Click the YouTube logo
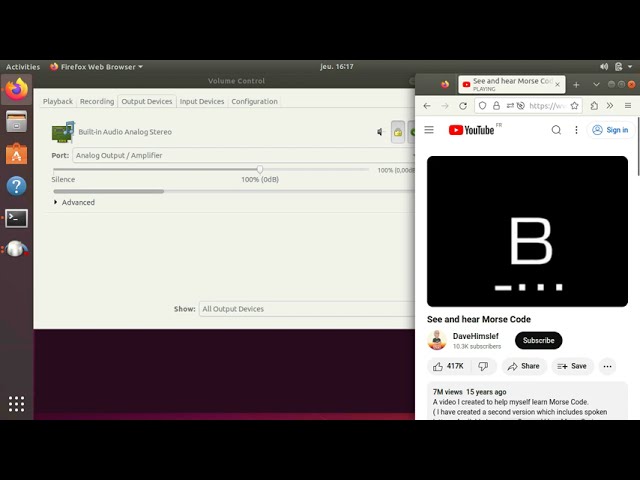This screenshot has width=640, height=480. click(x=471, y=130)
